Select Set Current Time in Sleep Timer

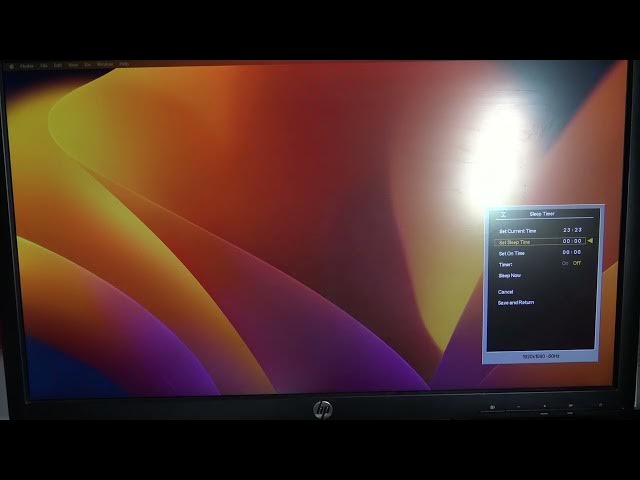pyautogui.click(x=518, y=231)
